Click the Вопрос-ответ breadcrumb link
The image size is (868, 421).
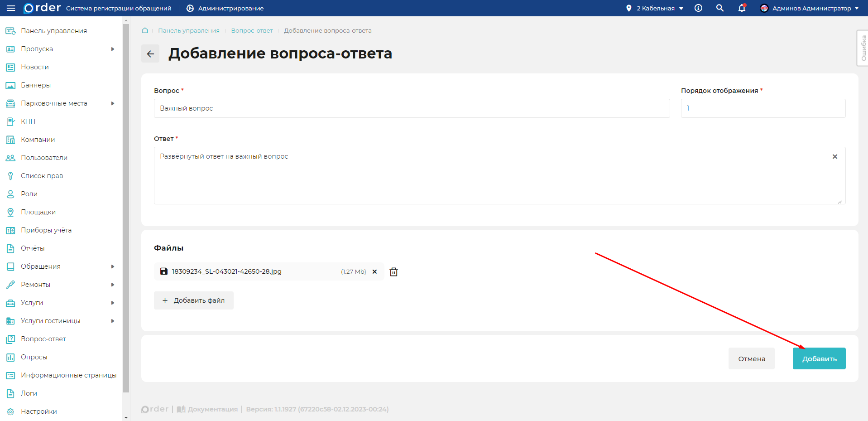click(252, 30)
